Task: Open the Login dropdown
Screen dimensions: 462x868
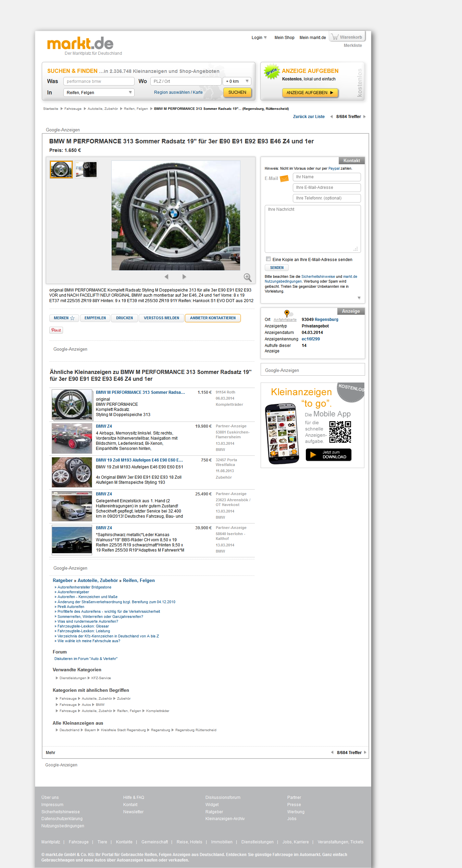Action: click(259, 38)
